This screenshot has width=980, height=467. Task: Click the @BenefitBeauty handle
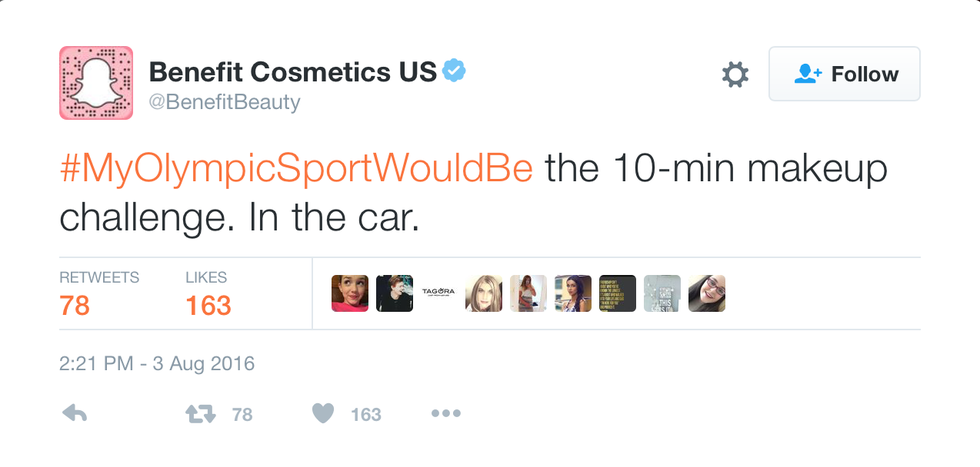pyautogui.click(x=224, y=102)
